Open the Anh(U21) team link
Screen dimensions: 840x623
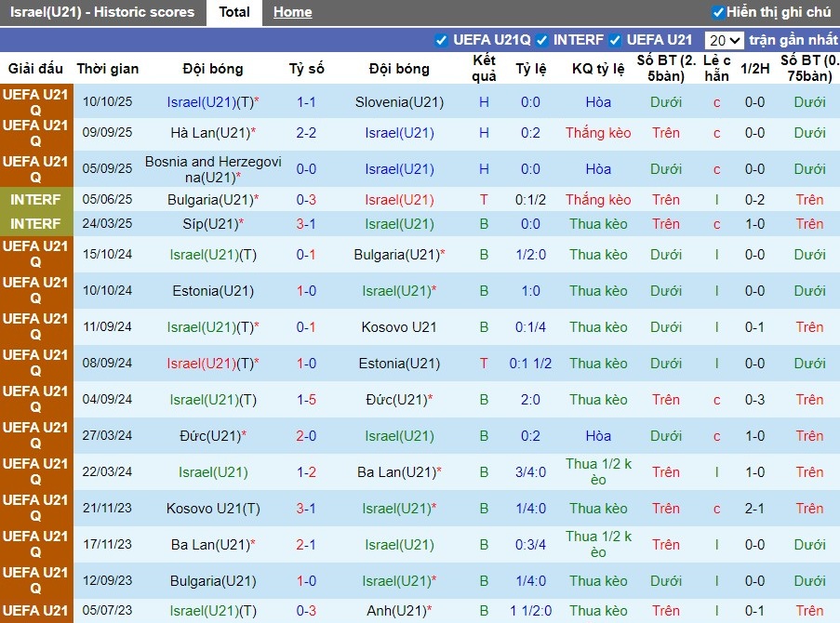click(399, 612)
